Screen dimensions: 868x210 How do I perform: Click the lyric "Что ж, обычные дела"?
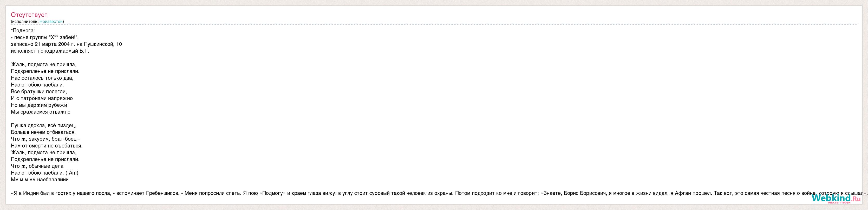(x=37, y=166)
